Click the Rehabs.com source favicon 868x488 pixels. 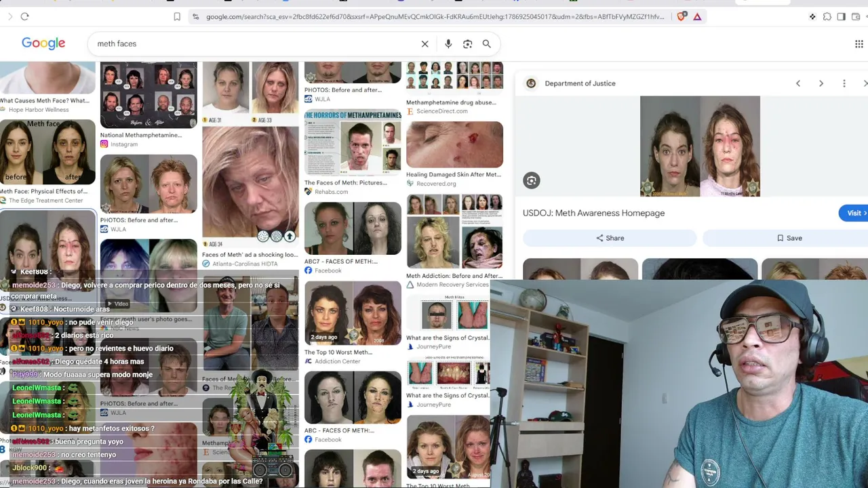(308, 192)
